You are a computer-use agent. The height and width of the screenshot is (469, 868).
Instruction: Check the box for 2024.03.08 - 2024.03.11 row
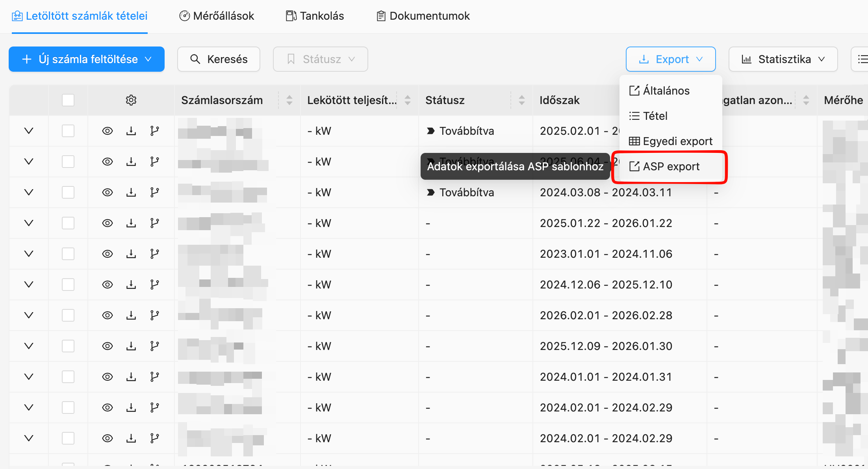(68, 192)
